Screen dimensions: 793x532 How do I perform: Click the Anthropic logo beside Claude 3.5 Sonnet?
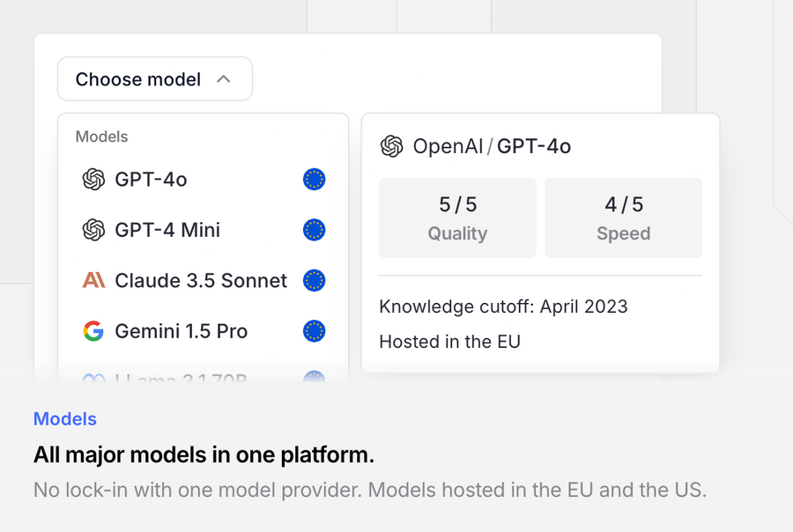[93, 281]
